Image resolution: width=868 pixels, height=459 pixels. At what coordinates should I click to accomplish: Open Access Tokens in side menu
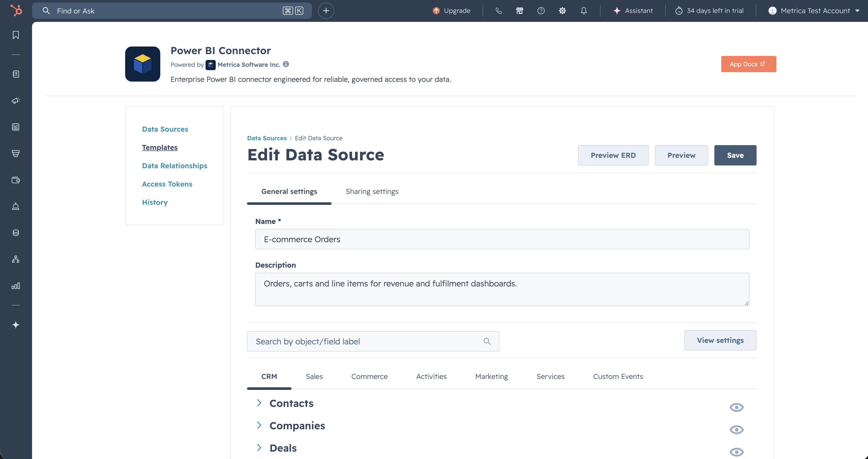pyautogui.click(x=167, y=184)
